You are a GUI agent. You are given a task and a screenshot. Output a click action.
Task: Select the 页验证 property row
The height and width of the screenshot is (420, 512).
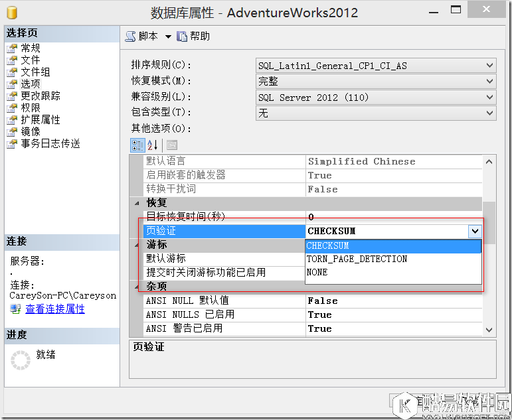tap(224, 231)
